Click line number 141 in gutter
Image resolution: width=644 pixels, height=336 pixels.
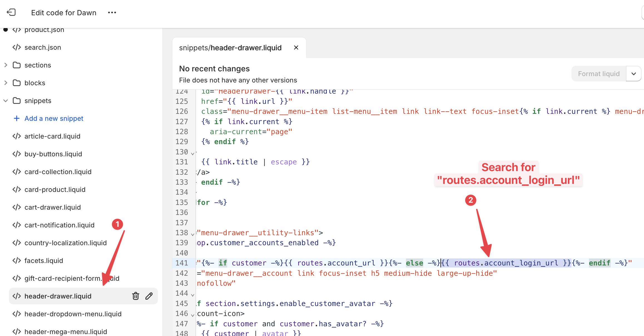pos(182,263)
